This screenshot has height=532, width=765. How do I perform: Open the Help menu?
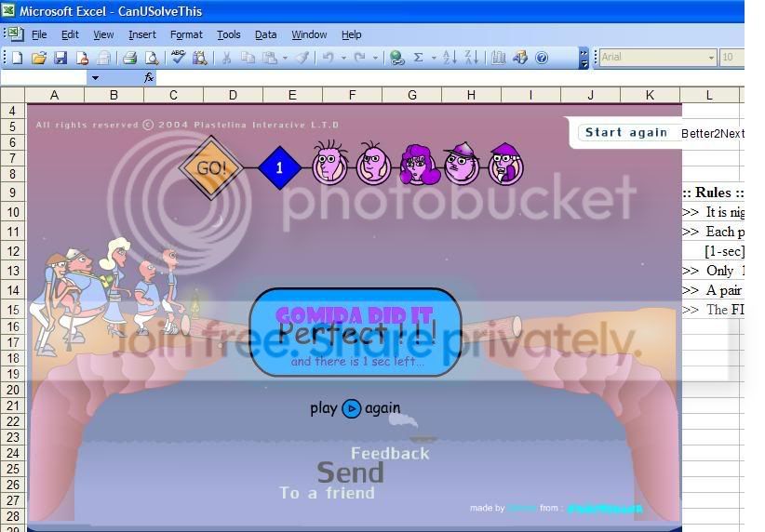click(x=351, y=34)
